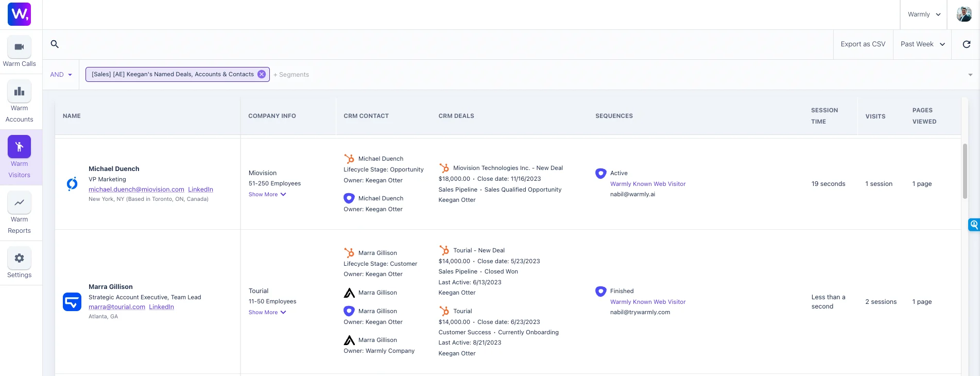Click the + Segments input field

(x=291, y=75)
